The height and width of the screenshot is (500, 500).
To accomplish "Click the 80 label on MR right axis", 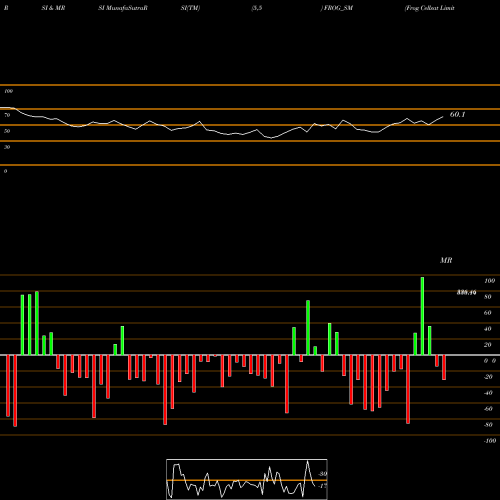I will point(488,297).
